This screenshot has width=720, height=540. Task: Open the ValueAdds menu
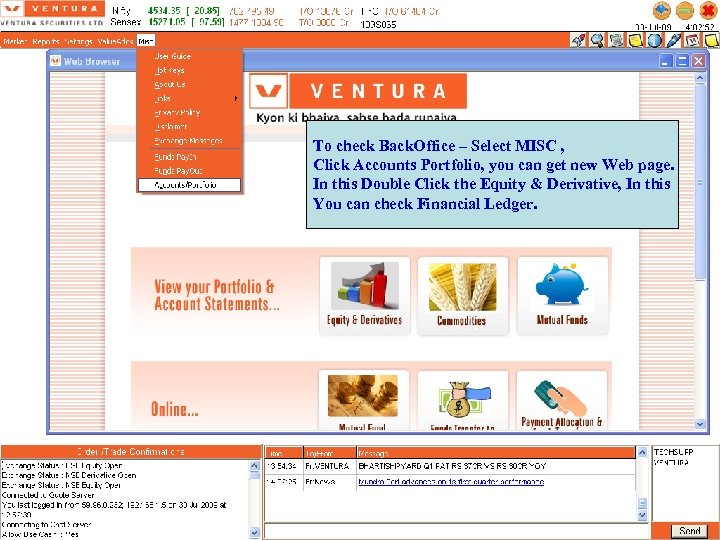[115, 41]
